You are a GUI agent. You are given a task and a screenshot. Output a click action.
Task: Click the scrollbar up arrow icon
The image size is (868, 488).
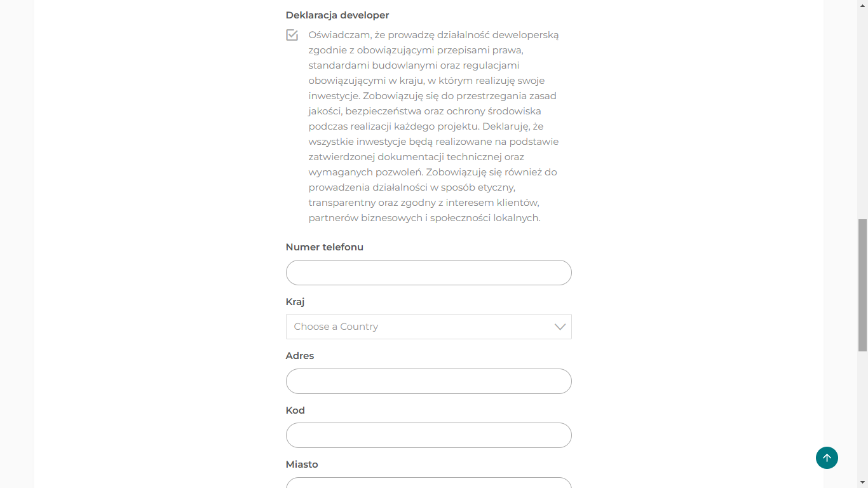coord(862,5)
